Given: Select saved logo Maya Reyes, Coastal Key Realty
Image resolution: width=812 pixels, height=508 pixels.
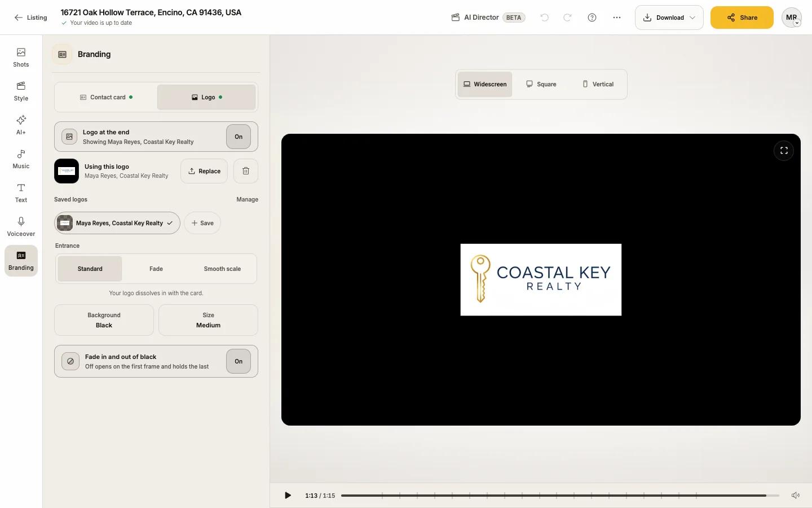Looking at the screenshot, I should coord(117,223).
